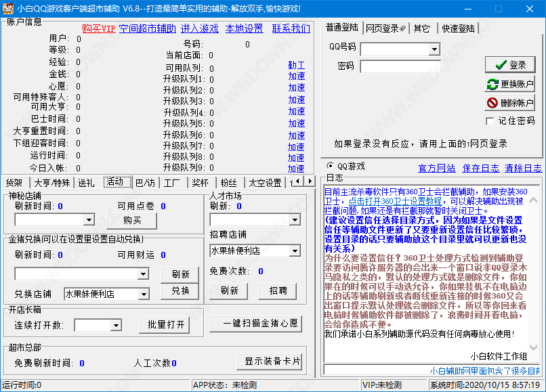Click the app icon in the title bar
This screenshot has height=392, width=546.
[7, 8]
